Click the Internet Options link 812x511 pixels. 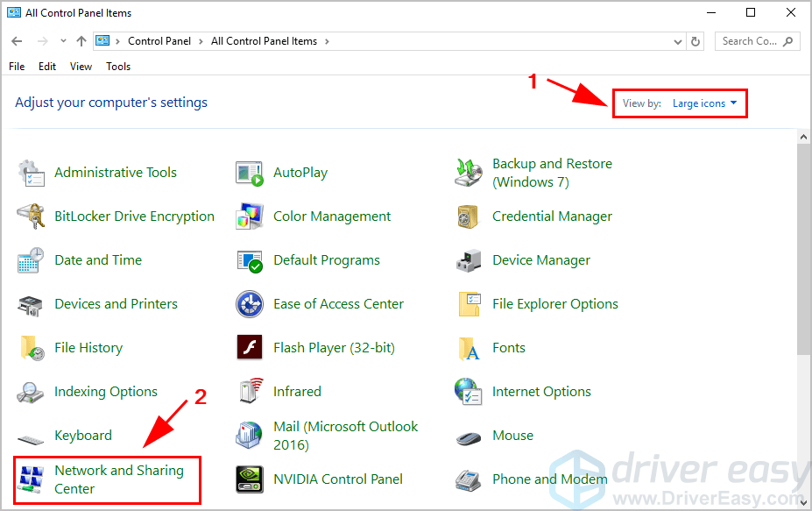coord(541,392)
